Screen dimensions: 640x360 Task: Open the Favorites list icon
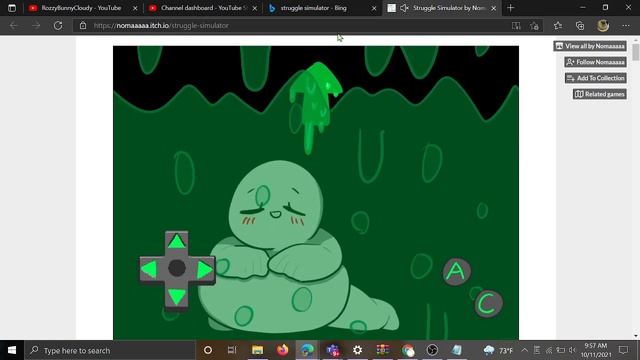(x=558, y=26)
